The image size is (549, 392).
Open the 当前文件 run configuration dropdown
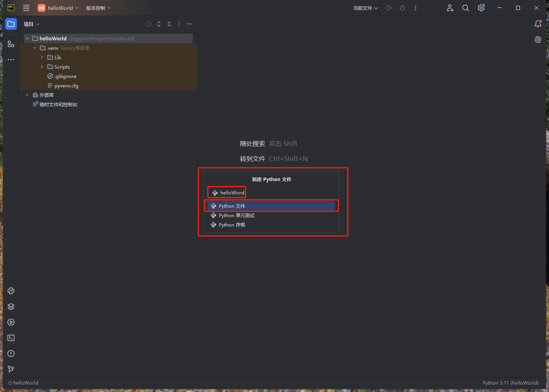coord(365,8)
